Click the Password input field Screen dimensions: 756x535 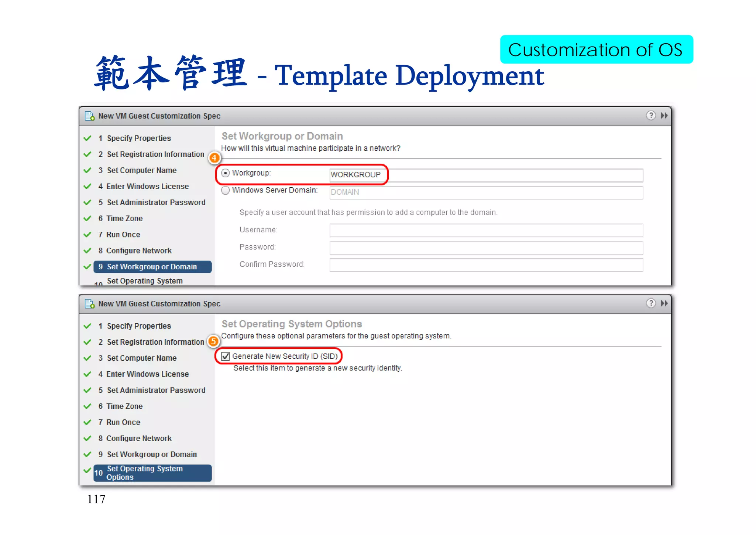pyautogui.click(x=486, y=248)
